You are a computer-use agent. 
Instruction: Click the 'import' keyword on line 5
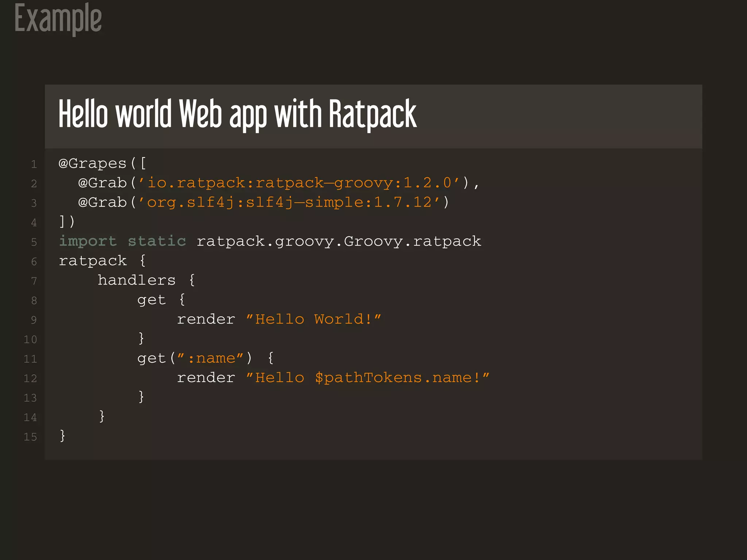[88, 241]
